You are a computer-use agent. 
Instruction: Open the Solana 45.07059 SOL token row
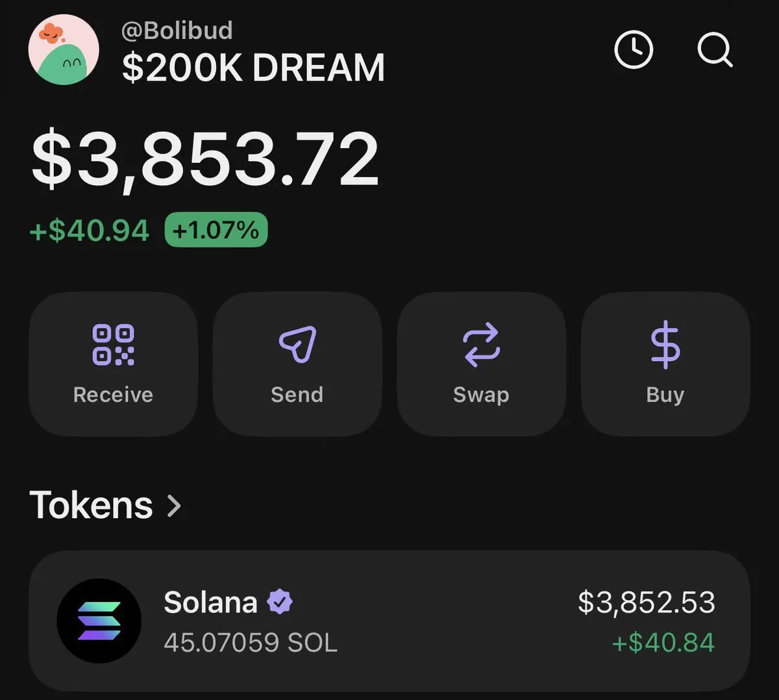389,621
